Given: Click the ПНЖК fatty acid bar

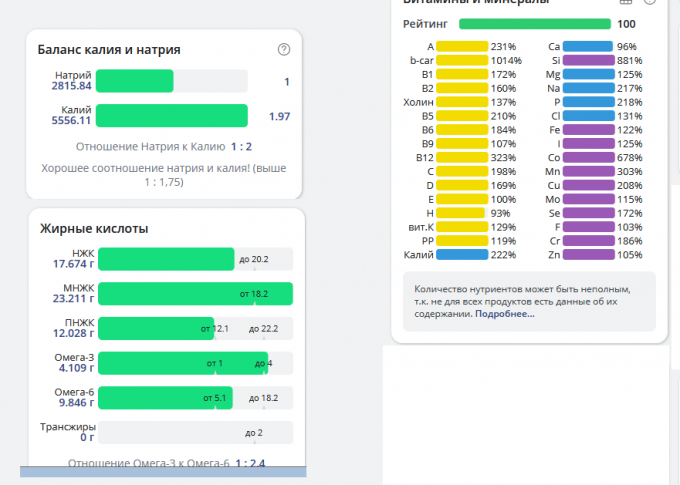Looking at the screenshot, I should 156,328.
